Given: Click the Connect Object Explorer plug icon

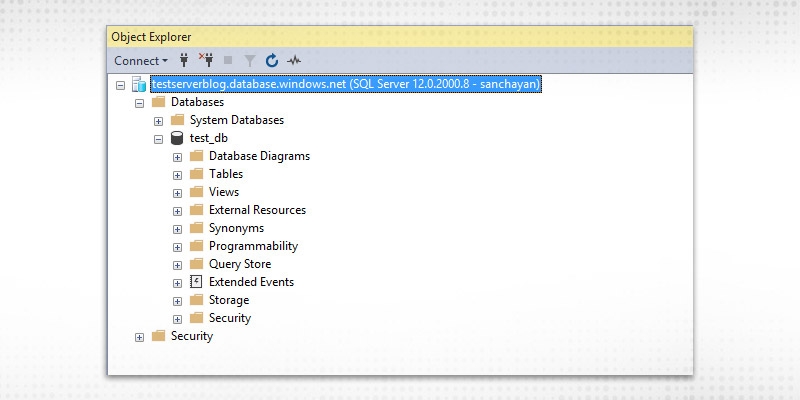Looking at the screenshot, I should (x=184, y=61).
